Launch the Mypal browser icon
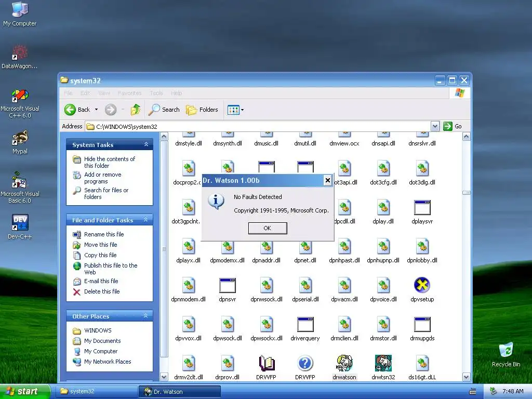 tap(20, 142)
